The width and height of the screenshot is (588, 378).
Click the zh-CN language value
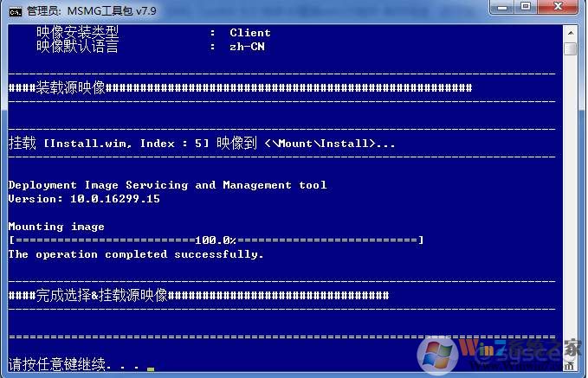[x=247, y=47]
